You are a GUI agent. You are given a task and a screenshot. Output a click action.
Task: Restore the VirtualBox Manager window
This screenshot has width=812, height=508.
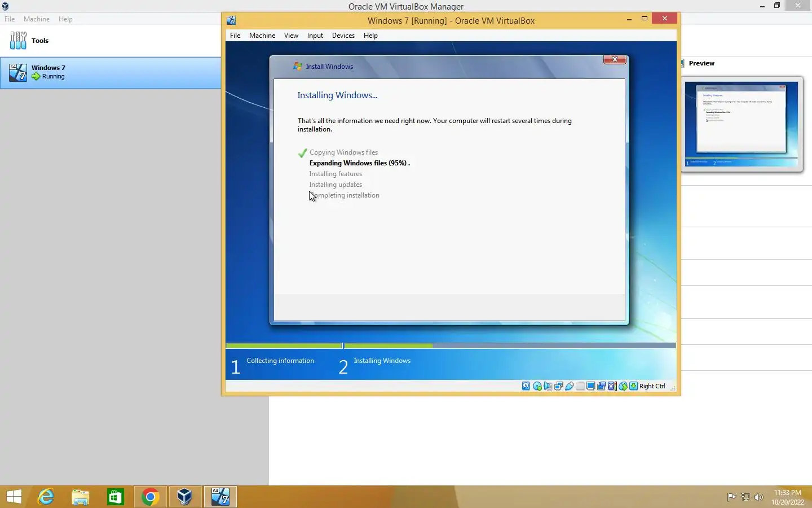tap(777, 6)
